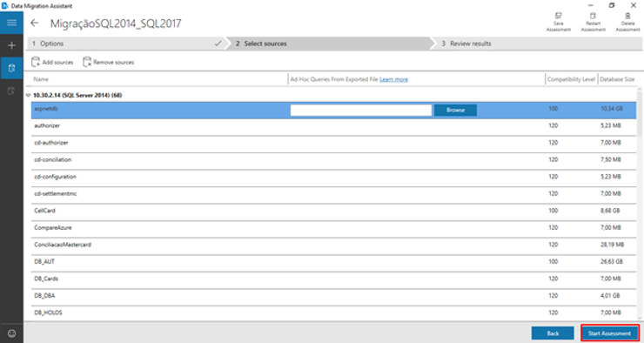Minimize the Data Migration Assistant window
The height and width of the screenshot is (343, 644).
pos(590,5)
